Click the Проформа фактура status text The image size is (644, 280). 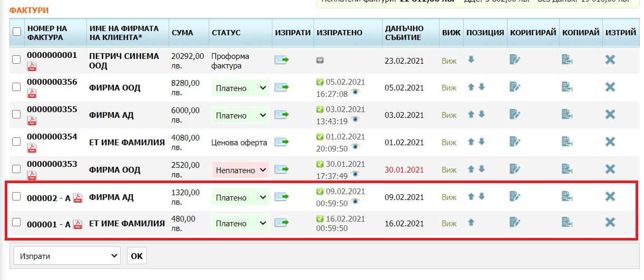[x=230, y=61]
